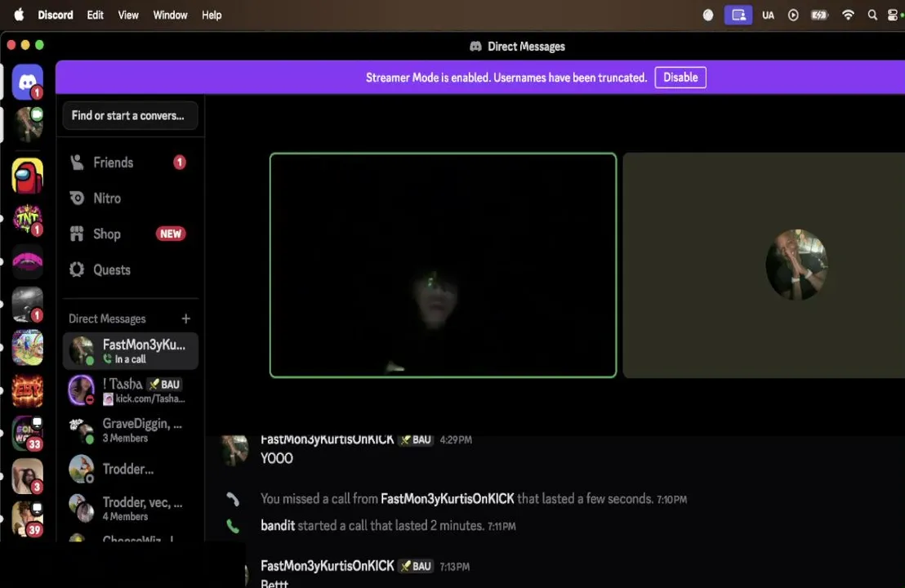Click the red Friends notification badge

[180, 163]
